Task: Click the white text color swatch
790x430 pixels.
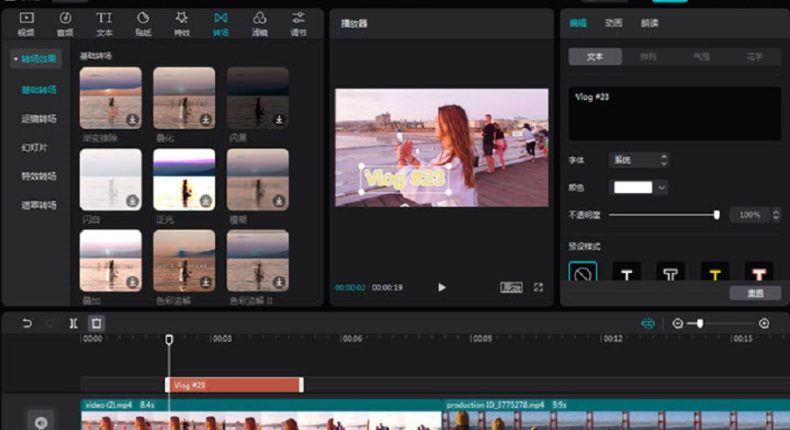Action: tap(633, 188)
